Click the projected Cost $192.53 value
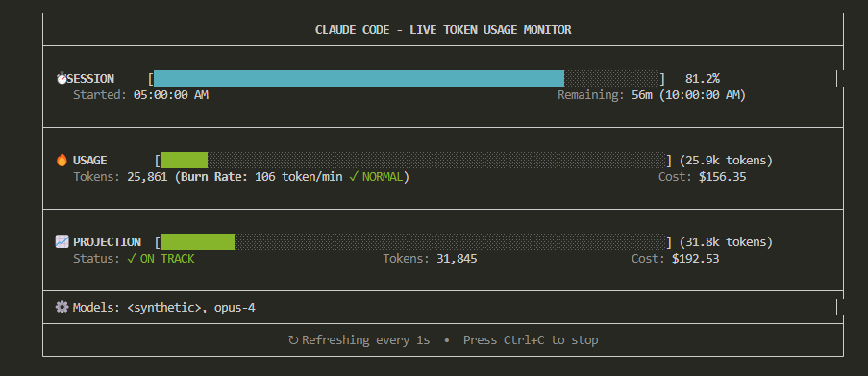The height and width of the screenshot is (376, 868). [x=695, y=259]
